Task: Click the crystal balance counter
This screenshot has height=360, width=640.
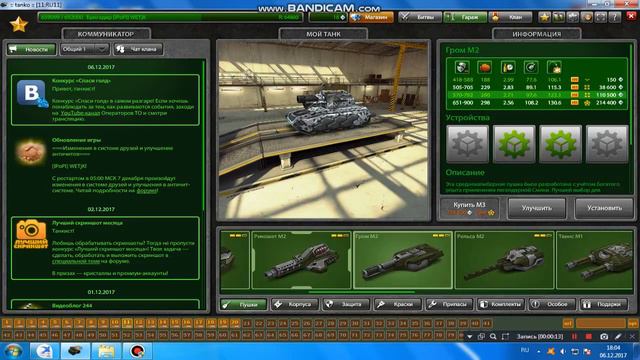Action: click(328, 17)
